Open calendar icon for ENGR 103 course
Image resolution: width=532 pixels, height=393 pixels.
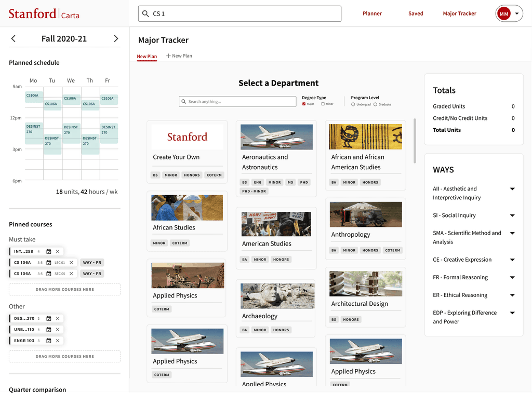point(49,341)
